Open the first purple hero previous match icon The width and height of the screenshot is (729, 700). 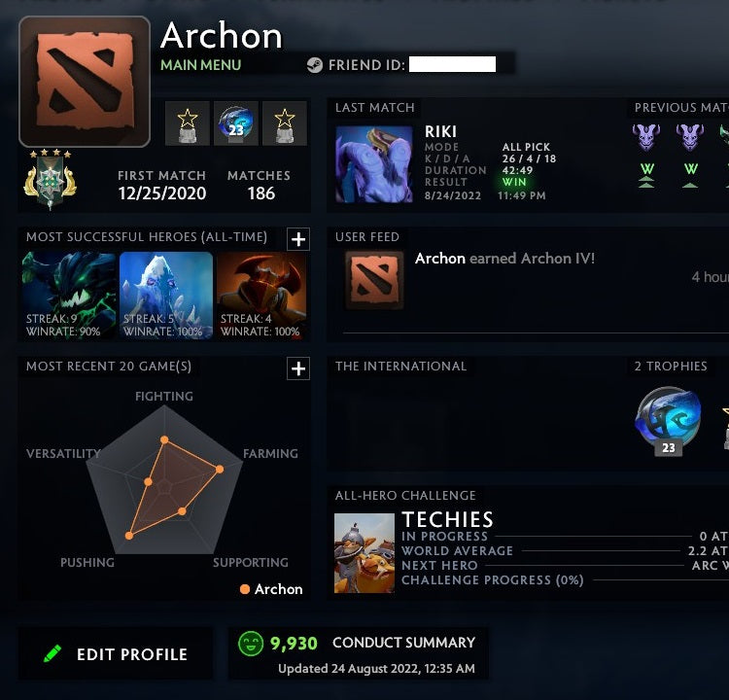click(x=646, y=137)
